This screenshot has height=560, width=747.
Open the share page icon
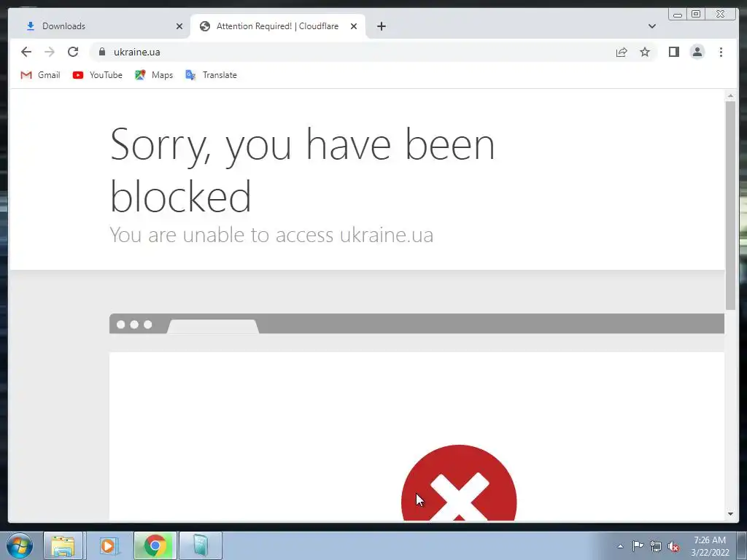tap(622, 52)
